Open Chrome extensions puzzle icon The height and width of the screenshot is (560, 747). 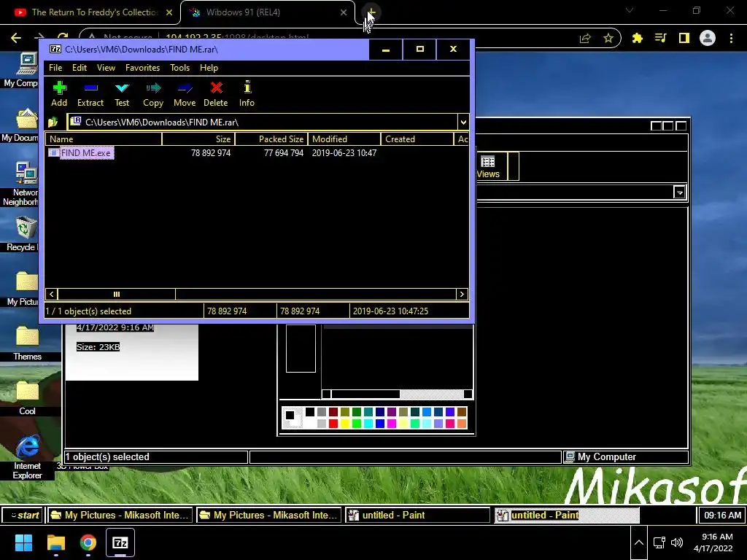pos(638,38)
